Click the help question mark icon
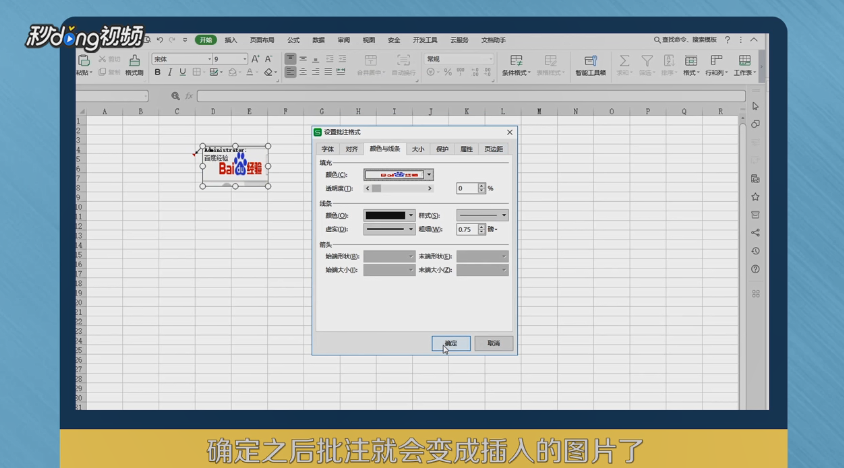 (x=727, y=40)
